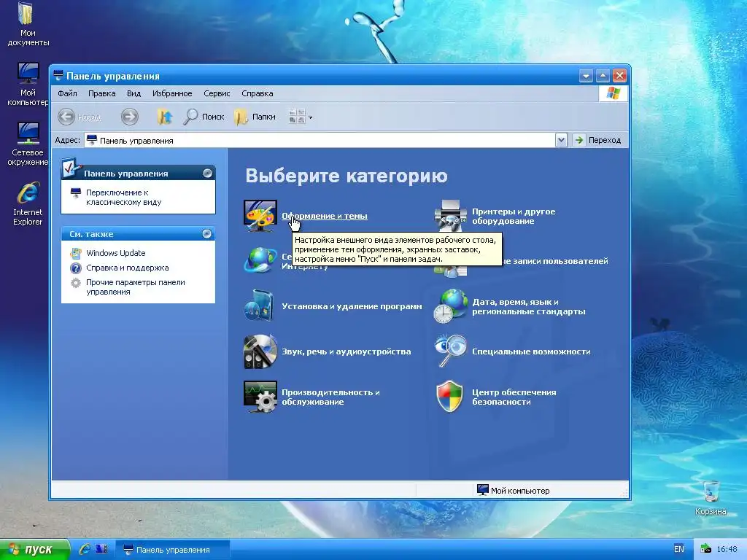Click Мой компьютер in the status bar
The width and height of the screenshot is (747, 560).
click(x=513, y=491)
